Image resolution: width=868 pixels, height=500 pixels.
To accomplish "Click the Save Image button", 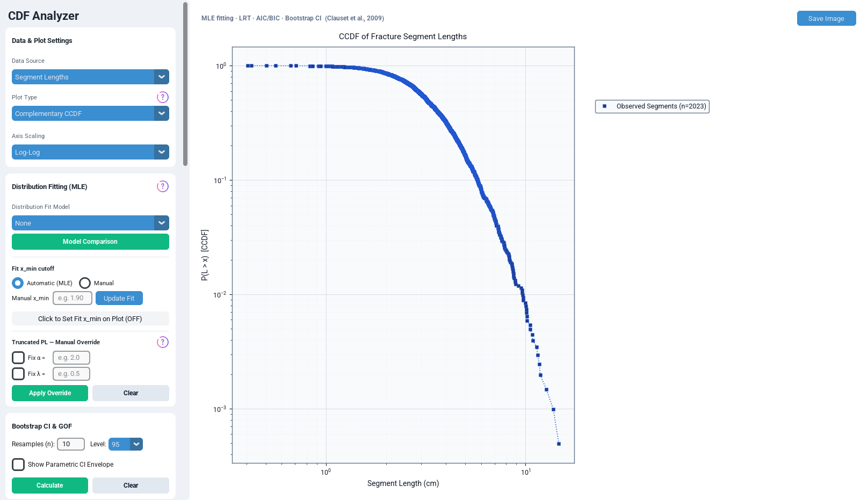I will [826, 18].
